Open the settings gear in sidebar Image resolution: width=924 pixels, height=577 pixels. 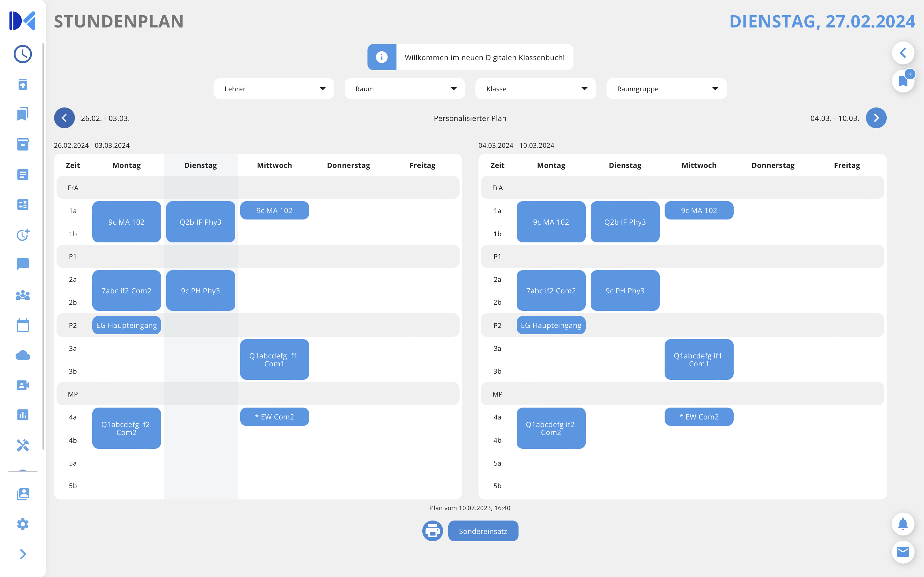tap(23, 524)
